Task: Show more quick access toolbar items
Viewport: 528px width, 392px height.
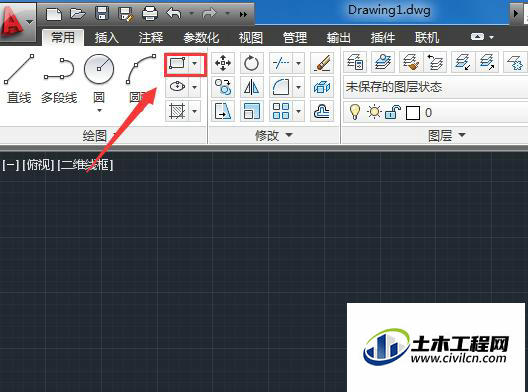Action: [243, 14]
